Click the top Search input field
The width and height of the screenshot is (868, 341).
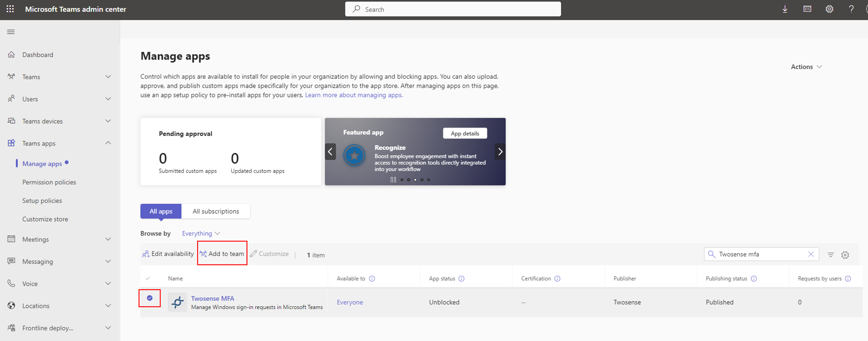click(x=453, y=9)
